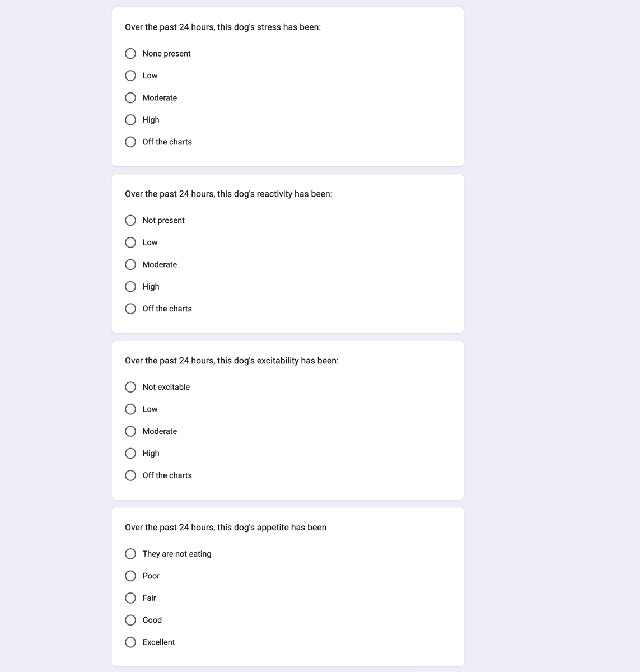Choose 'Low' stress level option
The image size is (640, 672).
coord(130,76)
